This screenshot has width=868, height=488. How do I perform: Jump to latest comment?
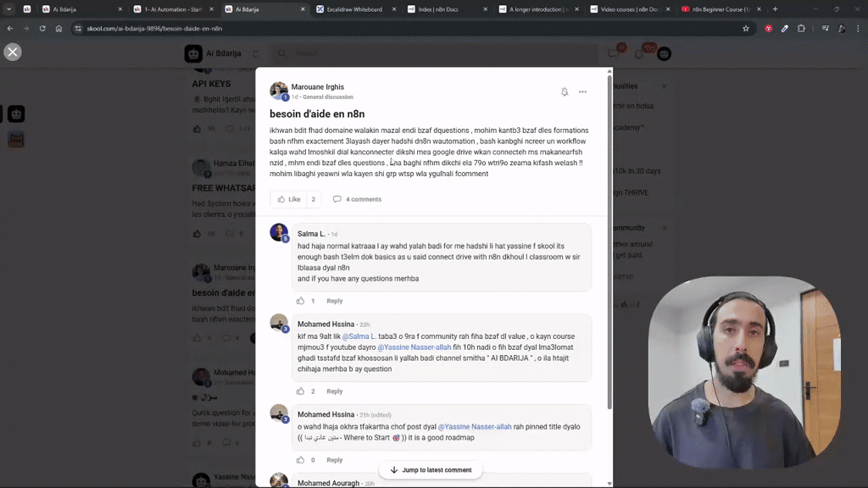point(431,469)
